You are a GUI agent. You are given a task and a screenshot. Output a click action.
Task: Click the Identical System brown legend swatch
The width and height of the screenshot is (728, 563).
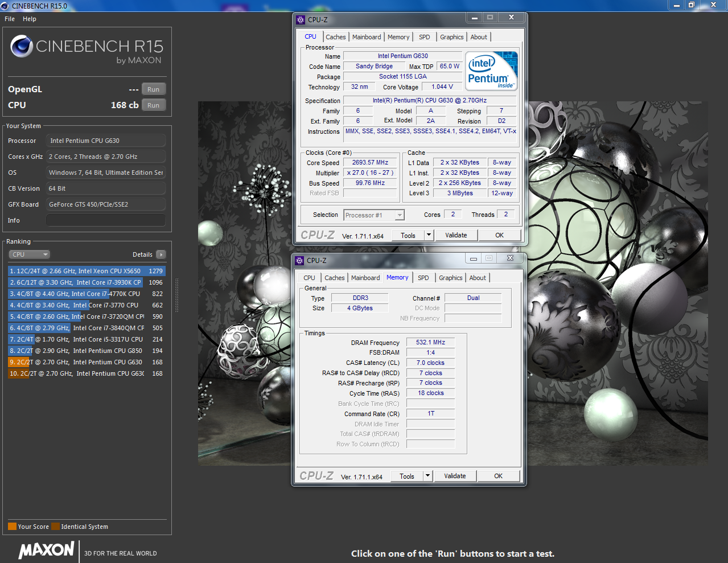(x=55, y=527)
